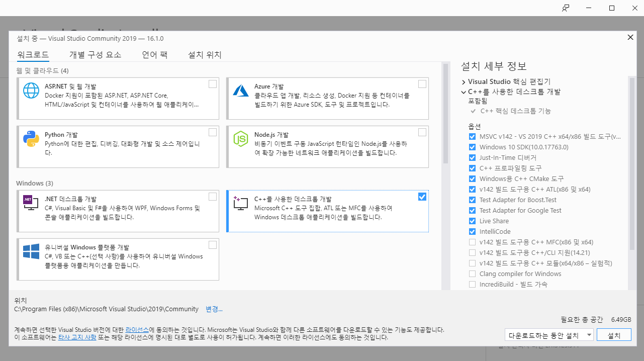Enable the .NET desktop development workload
Viewport: 644px width, 361px height.
coord(213,197)
